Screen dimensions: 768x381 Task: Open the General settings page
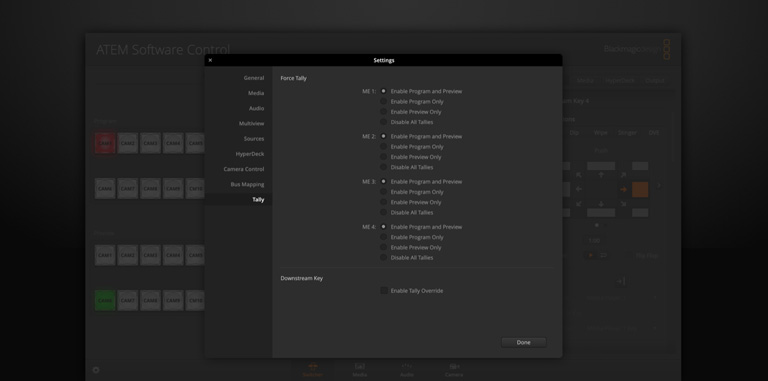click(254, 78)
